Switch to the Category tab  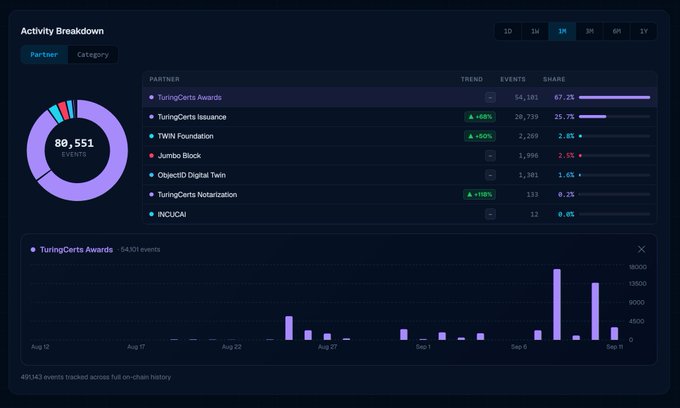(x=93, y=55)
